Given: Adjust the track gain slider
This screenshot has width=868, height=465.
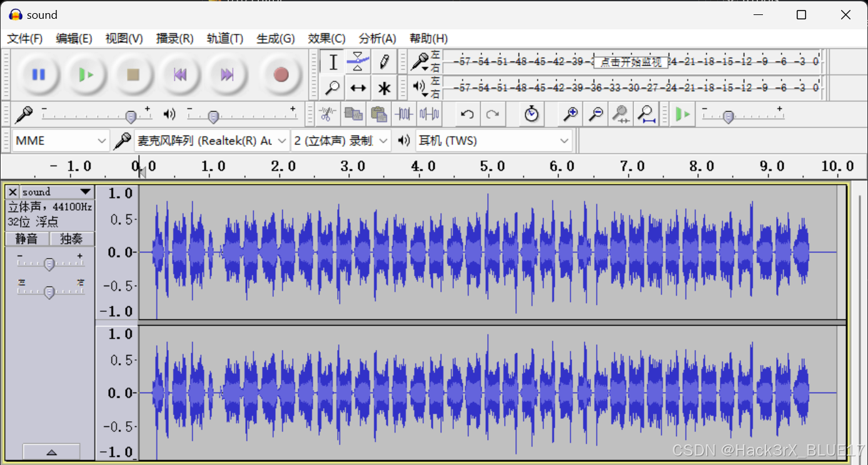Looking at the screenshot, I should (49, 262).
